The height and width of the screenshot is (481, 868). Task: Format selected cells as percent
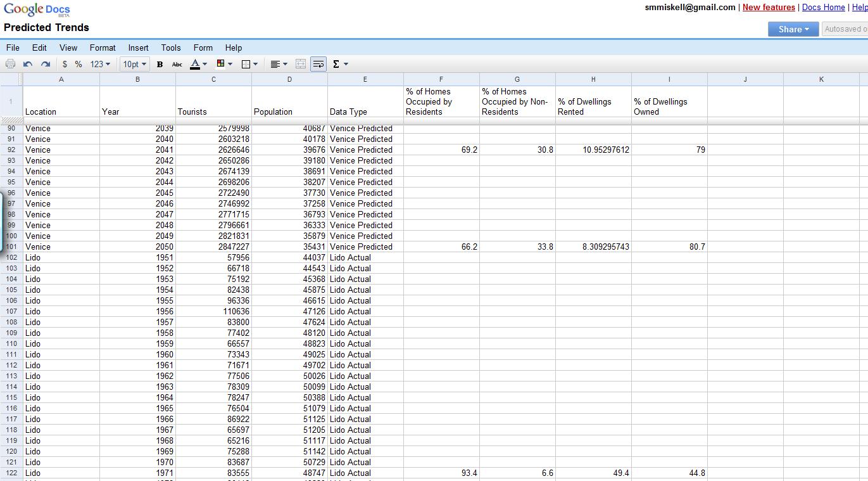click(x=79, y=64)
